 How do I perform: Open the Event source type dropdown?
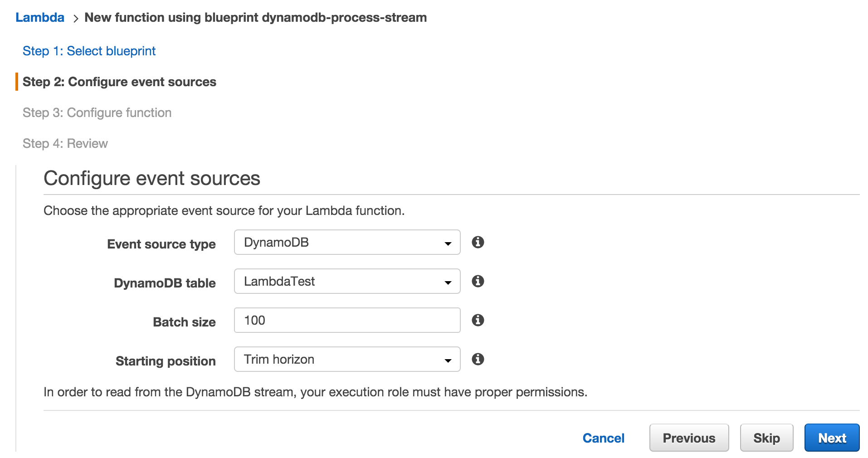tap(347, 242)
